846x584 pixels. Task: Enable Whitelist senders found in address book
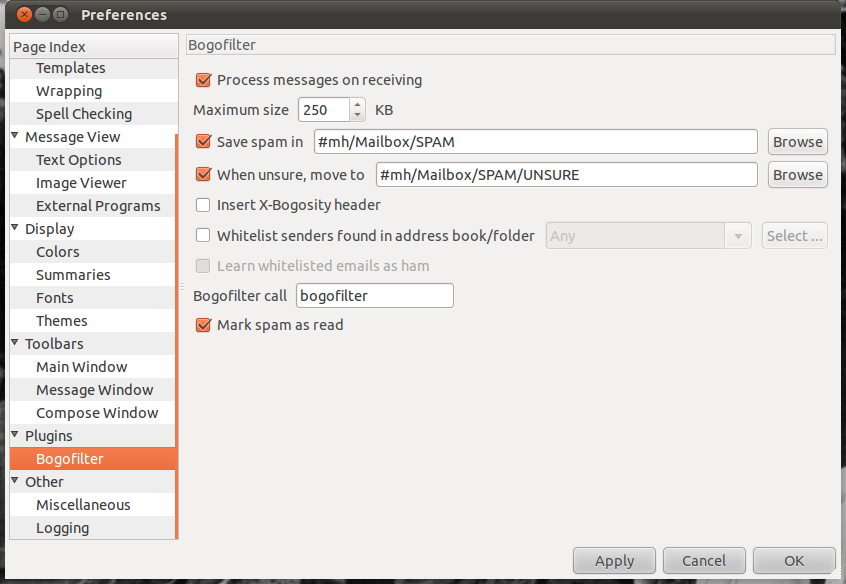point(203,236)
